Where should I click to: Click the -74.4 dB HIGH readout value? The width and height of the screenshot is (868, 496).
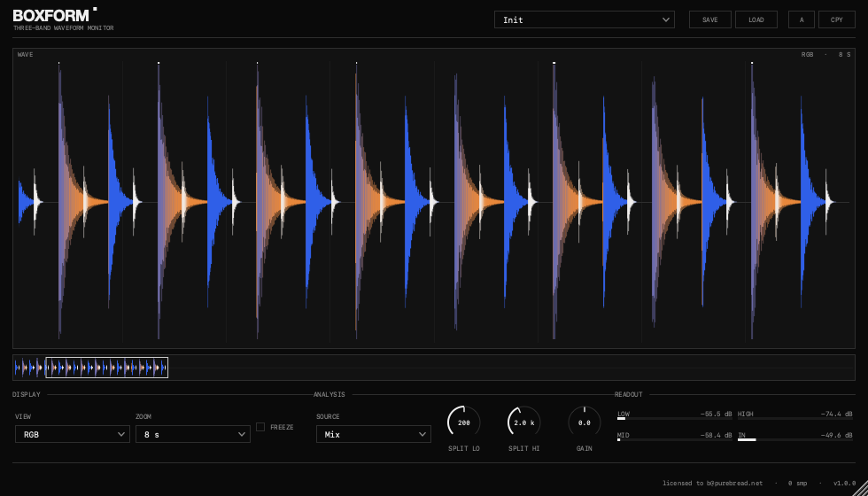pos(836,414)
